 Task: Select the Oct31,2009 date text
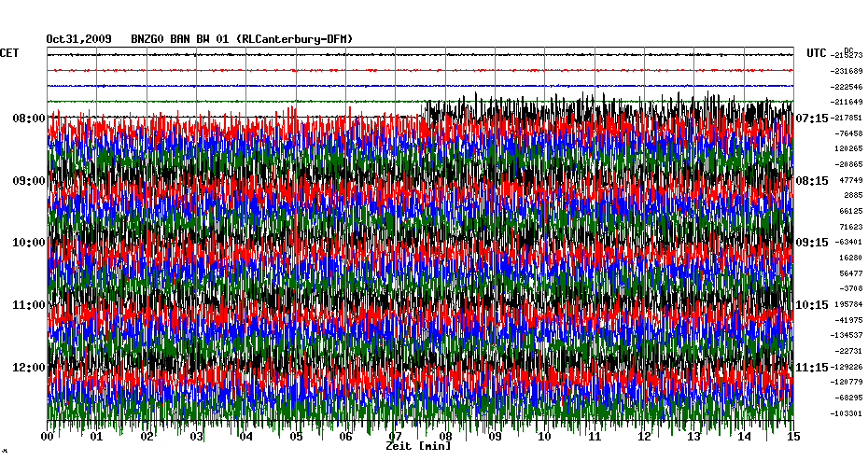pos(79,39)
